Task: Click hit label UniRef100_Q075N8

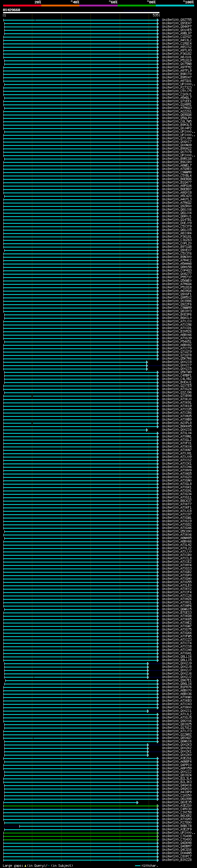Action: 177,64
